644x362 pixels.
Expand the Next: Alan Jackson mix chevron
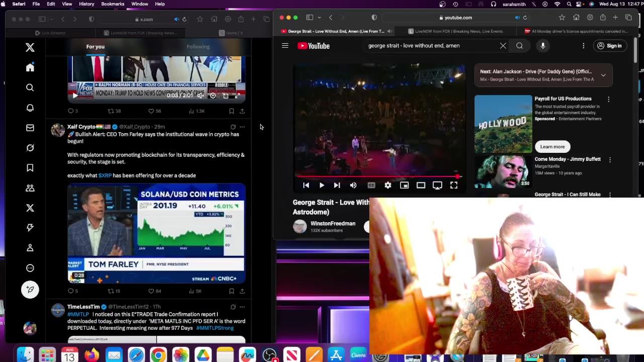click(x=603, y=75)
